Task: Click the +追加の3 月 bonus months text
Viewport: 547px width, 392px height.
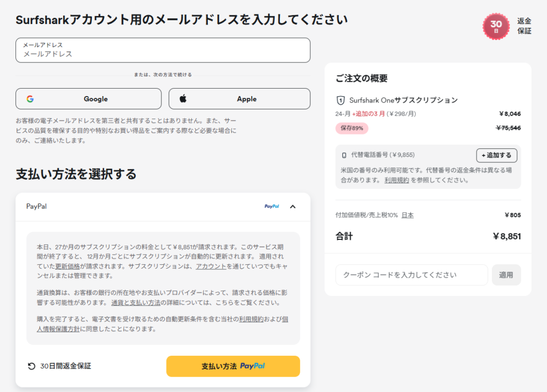Action: click(x=369, y=114)
